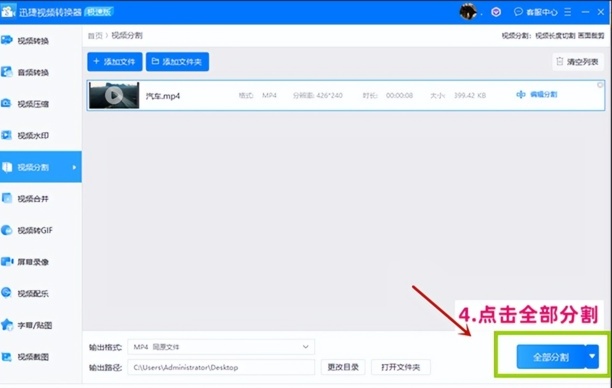612x388 pixels.
Task: Click the 输出路径 Desktop path field
Action: pyautogui.click(x=221, y=367)
